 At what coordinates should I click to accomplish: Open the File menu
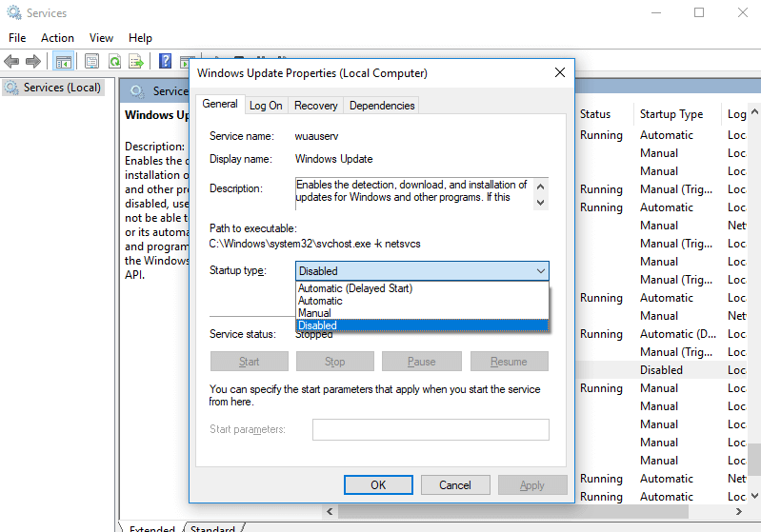click(x=17, y=38)
